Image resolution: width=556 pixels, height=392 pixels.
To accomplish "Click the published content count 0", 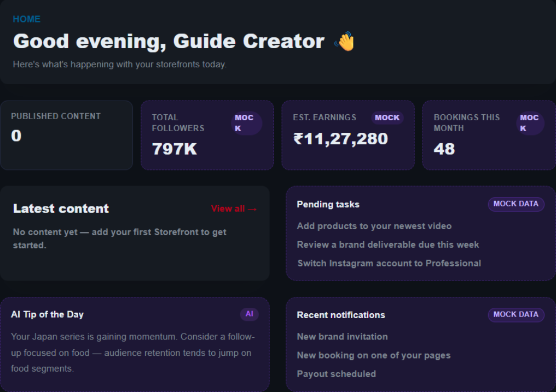I will tap(16, 136).
